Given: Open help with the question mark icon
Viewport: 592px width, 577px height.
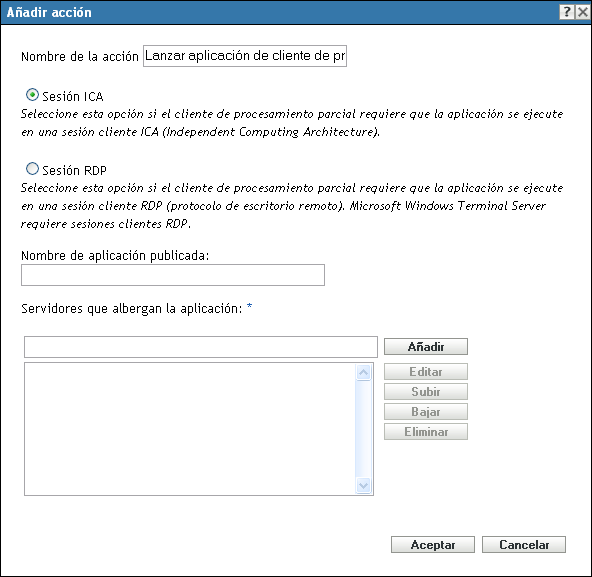Looking at the screenshot, I should [x=567, y=12].
